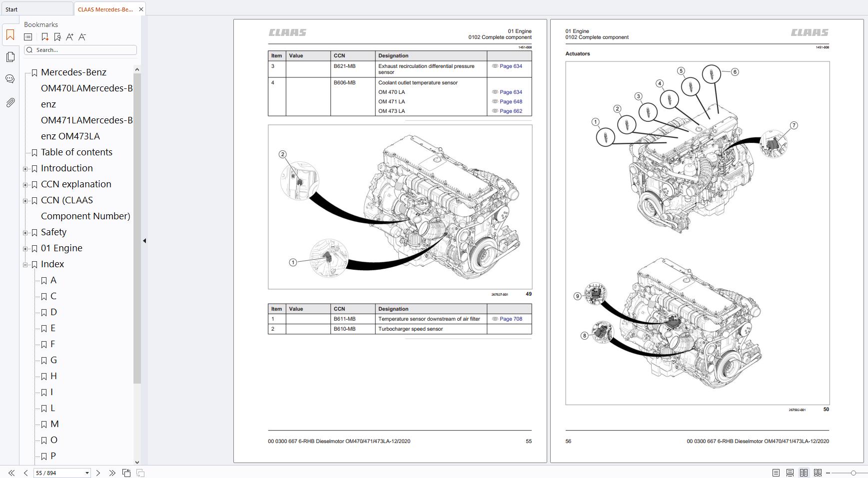868x478 pixels.
Task: Select Index entry H
Action: tap(53, 376)
